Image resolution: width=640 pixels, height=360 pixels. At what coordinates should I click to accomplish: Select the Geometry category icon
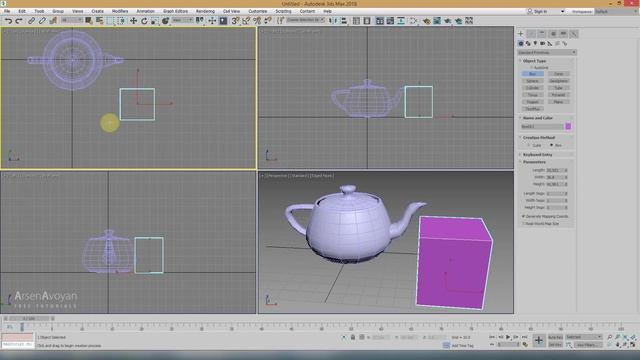[x=521, y=43]
